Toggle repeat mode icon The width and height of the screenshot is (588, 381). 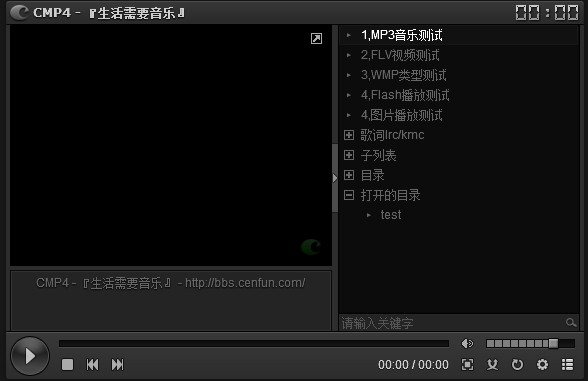click(x=518, y=364)
